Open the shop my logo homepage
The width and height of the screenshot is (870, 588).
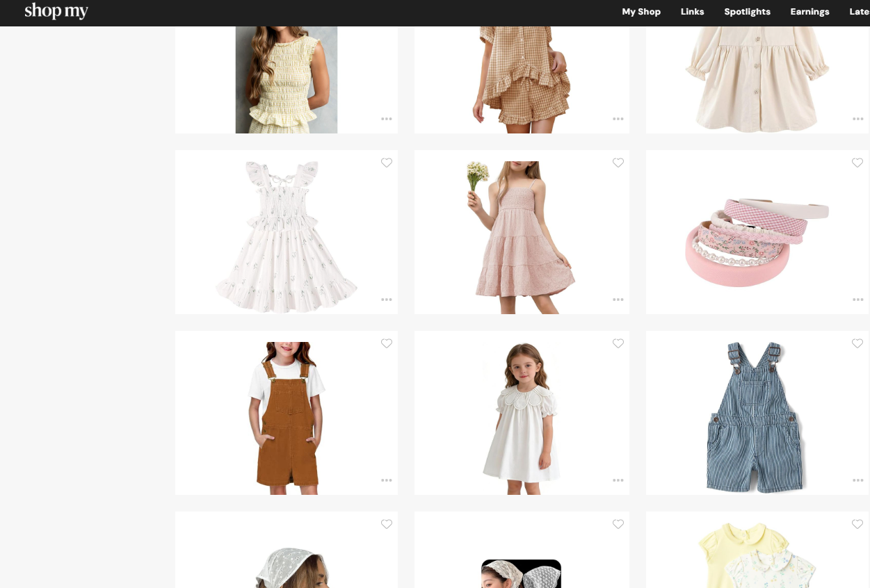[x=56, y=11]
